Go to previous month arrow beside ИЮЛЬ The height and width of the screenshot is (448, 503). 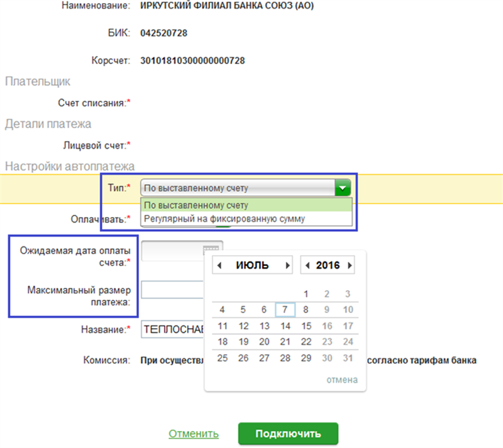coord(219,265)
